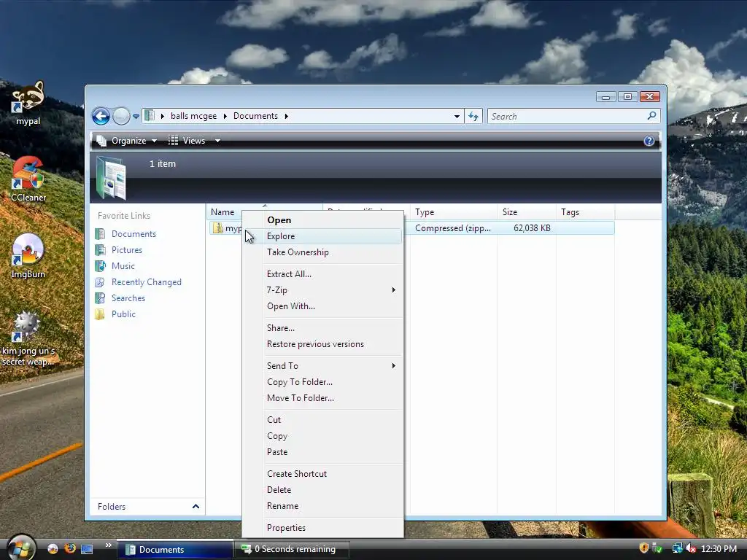
Task: Select the zipped mypal file icon
Action: click(x=217, y=228)
